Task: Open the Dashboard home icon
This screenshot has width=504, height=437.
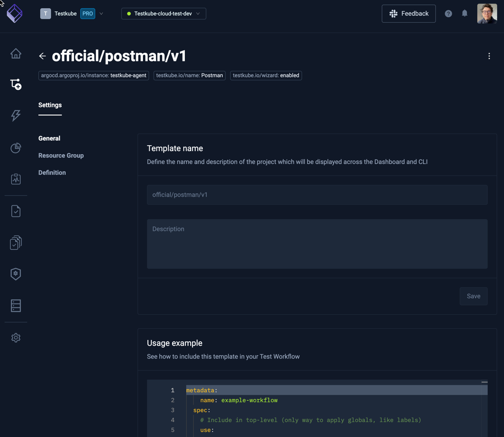Action: click(16, 53)
